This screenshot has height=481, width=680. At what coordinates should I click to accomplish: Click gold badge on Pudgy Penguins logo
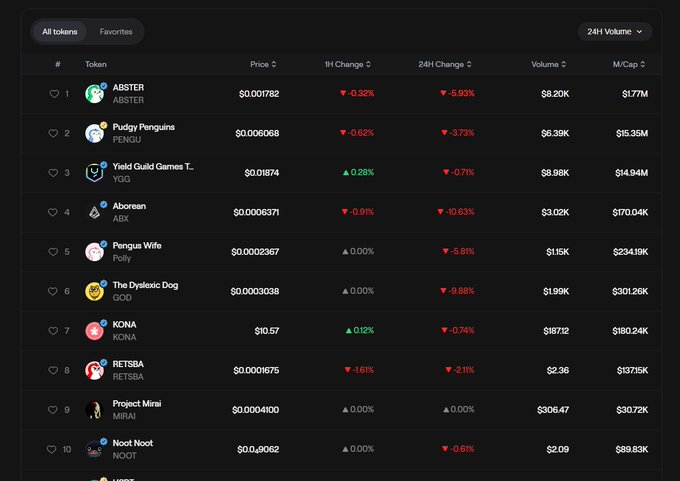(104, 125)
